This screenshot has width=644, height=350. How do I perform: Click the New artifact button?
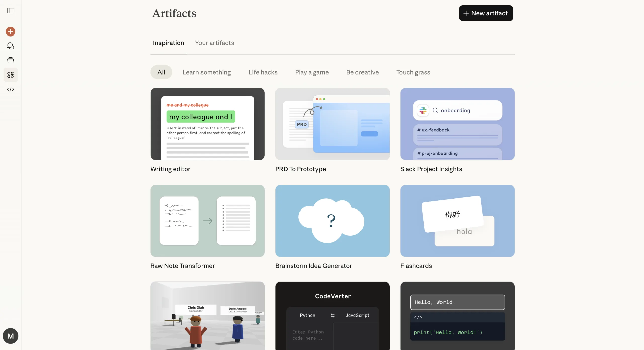[x=486, y=13]
